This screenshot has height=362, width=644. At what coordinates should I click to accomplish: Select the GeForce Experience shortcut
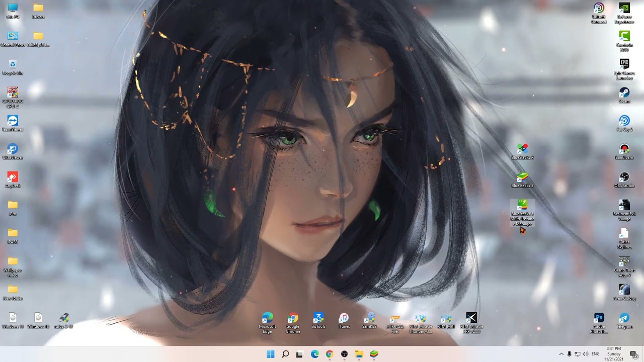click(x=624, y=13)
